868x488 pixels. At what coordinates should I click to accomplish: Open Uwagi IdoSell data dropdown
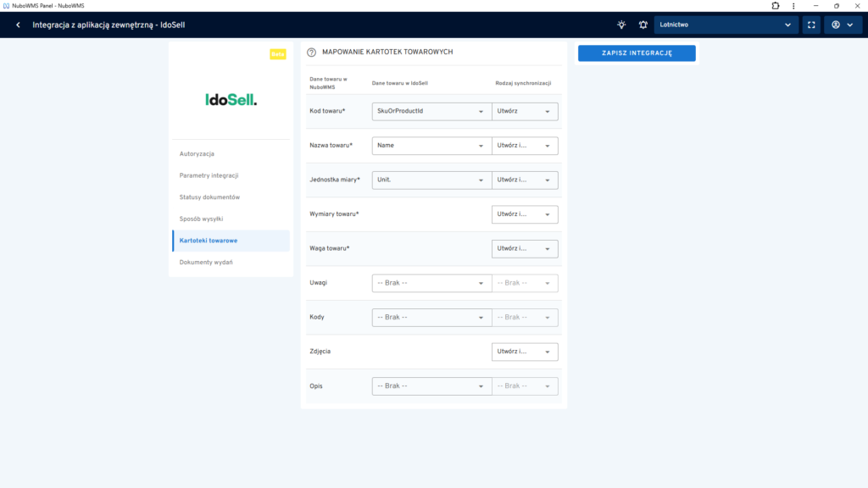point(431,283)
